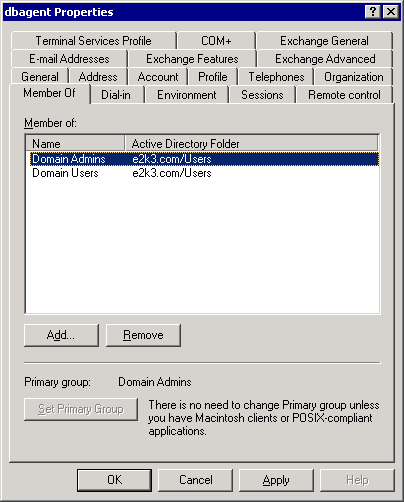Remove the selected group membership
Image resolution: width=404 pixels, height=502 pixels.
pyautogui.click(x=143, y=335)
